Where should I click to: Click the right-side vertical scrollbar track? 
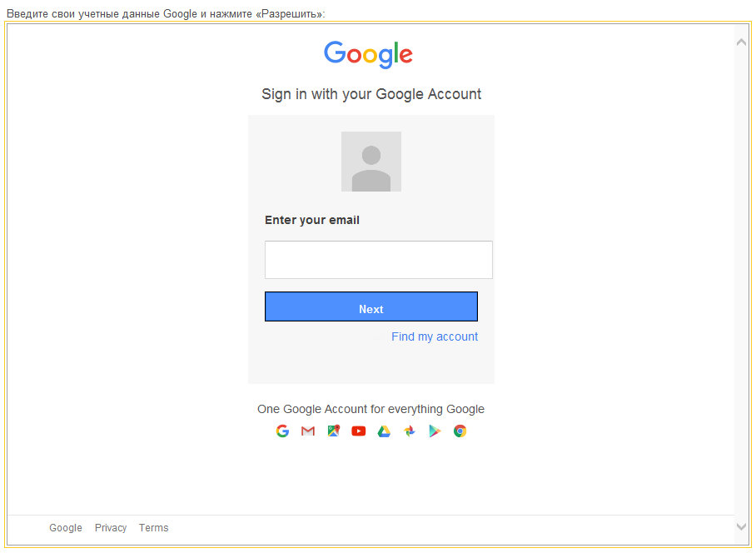click(x=741, y=283)
